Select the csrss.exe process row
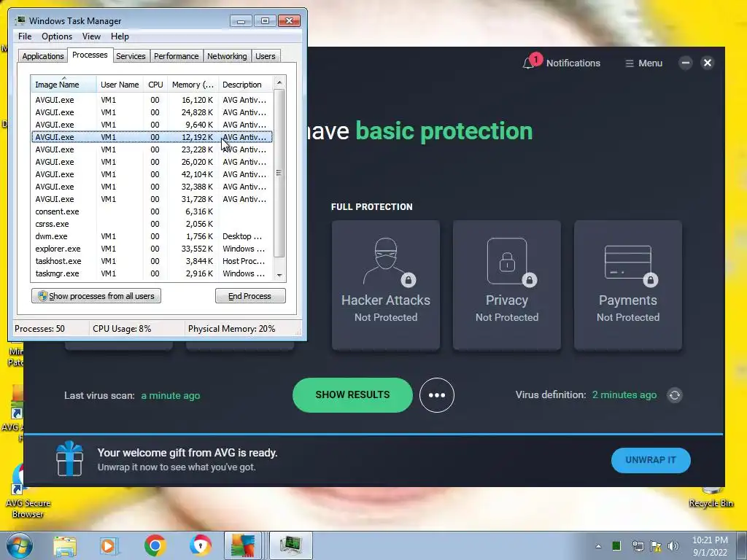Viewport: 747px width, 560px height. click(x=152, y=224)
